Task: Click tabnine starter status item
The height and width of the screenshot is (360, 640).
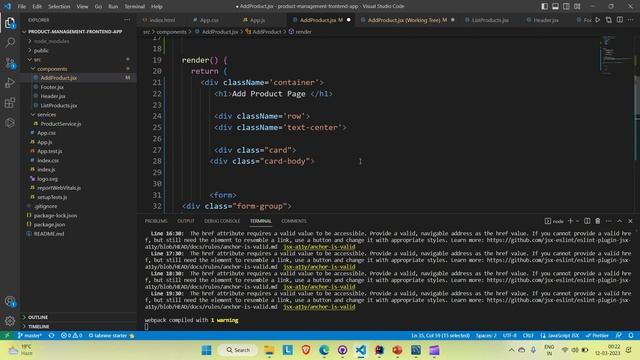Action: pyautogui.click(x=111, y=336)
